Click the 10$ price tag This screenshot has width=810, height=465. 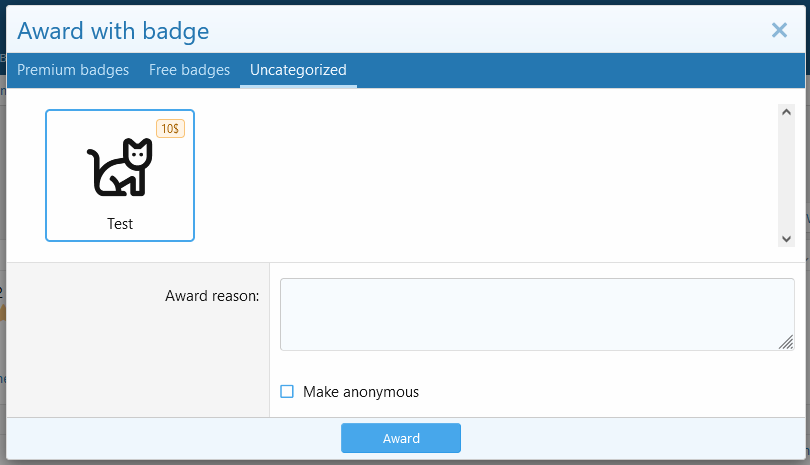170,129
